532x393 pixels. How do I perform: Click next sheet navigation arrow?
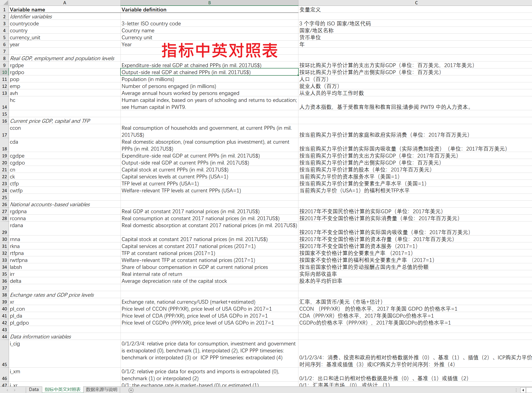tap(15, 390)
